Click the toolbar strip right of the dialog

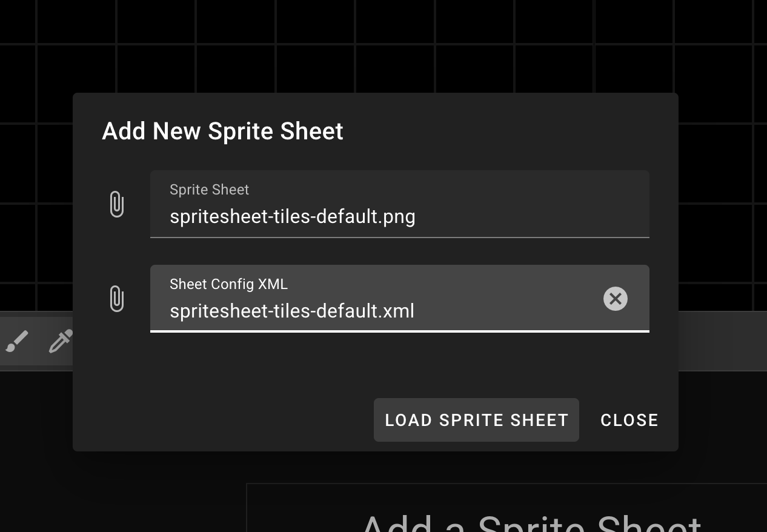click(x=722, y=341)
